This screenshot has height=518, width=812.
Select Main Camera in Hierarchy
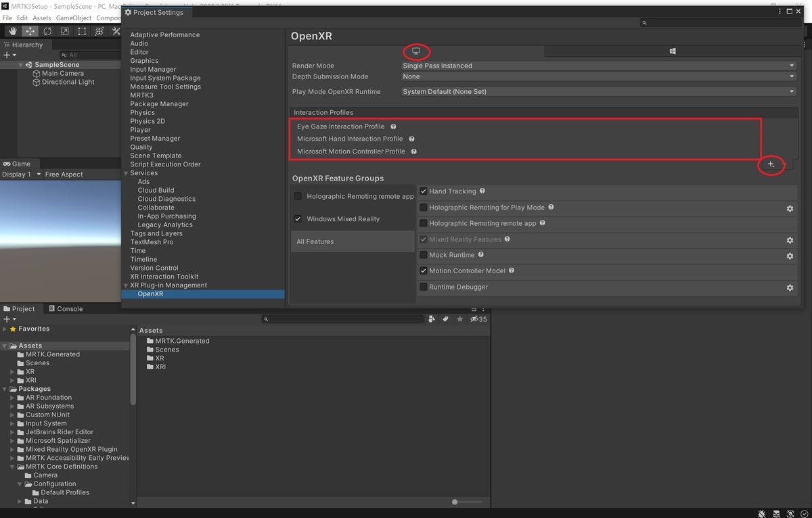(x=63, y=74)
